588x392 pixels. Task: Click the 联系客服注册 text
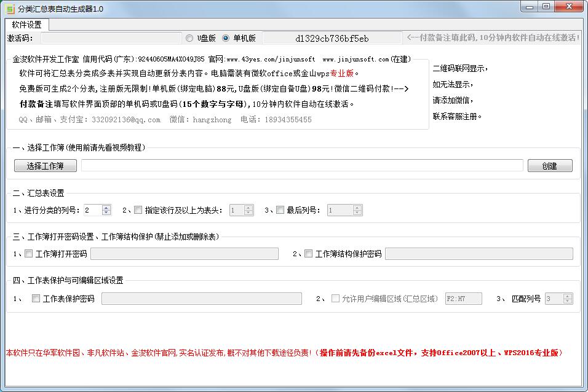tap(457, 117)
